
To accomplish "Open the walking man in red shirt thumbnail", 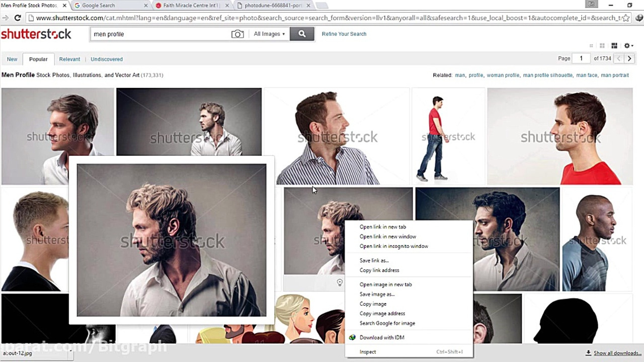I will [x=448, y=137].
